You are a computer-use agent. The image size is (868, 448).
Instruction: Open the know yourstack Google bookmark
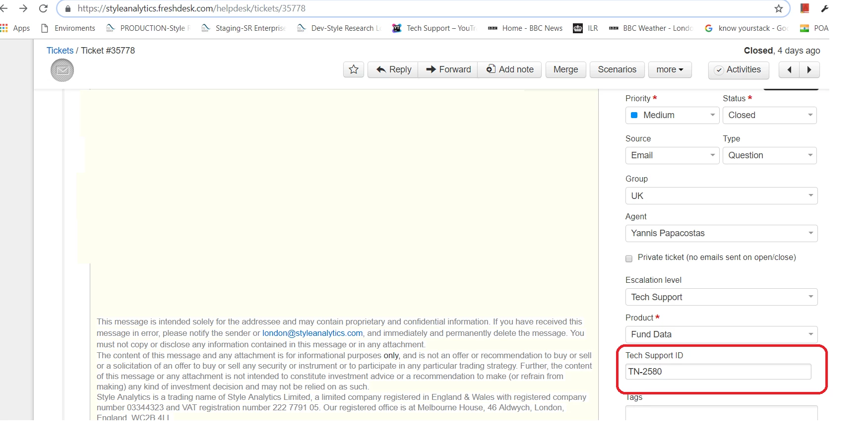(746, 28)
